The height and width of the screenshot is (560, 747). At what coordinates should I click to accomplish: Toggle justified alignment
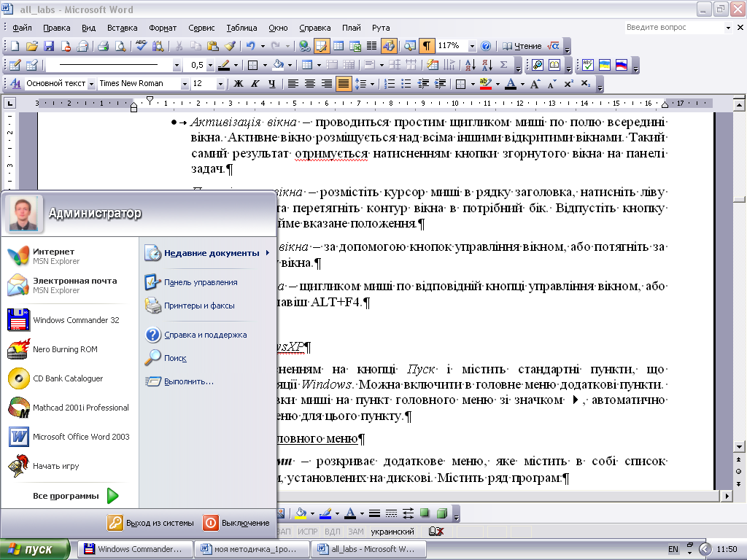[x=343, y=84]
